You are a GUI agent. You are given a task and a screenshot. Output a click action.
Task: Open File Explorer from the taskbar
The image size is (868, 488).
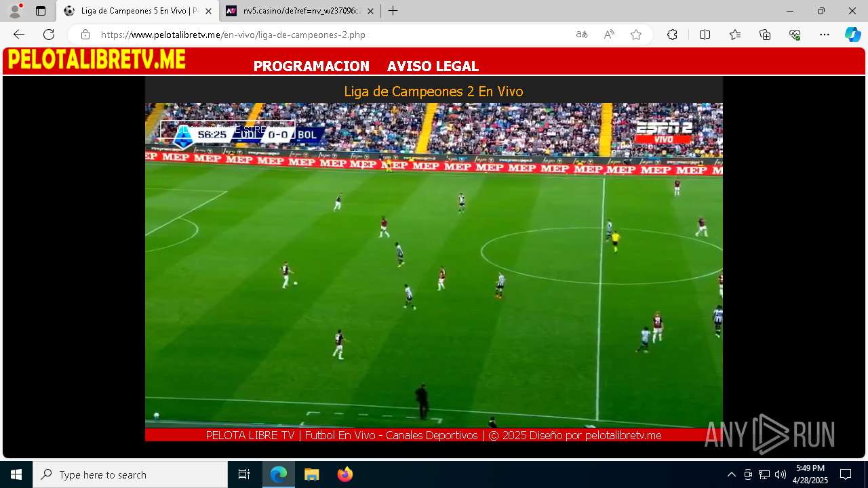(x=311, y=474)
